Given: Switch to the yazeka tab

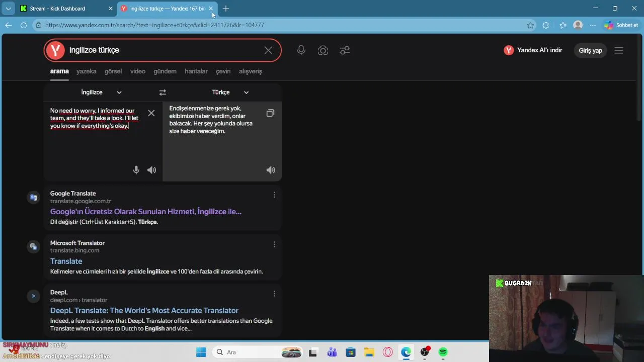Looking at the screenshot, I should click(x=86, y=71).
